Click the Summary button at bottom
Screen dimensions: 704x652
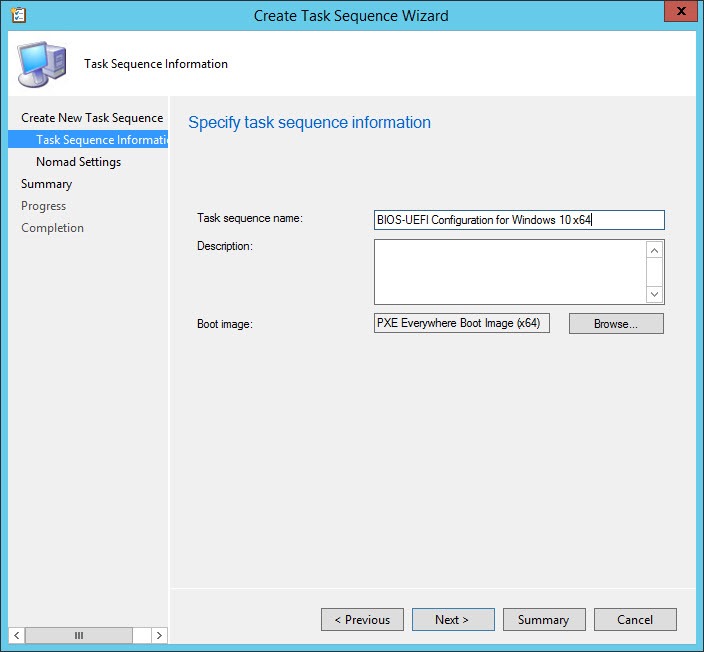pyautogui.click(x=543, y=620)
